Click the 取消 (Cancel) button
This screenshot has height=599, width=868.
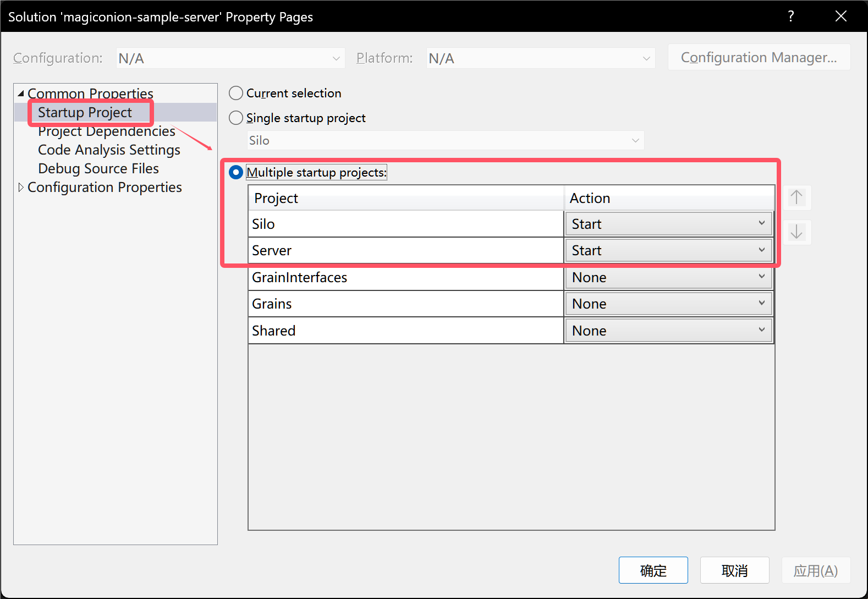click(x=734, y=570)
